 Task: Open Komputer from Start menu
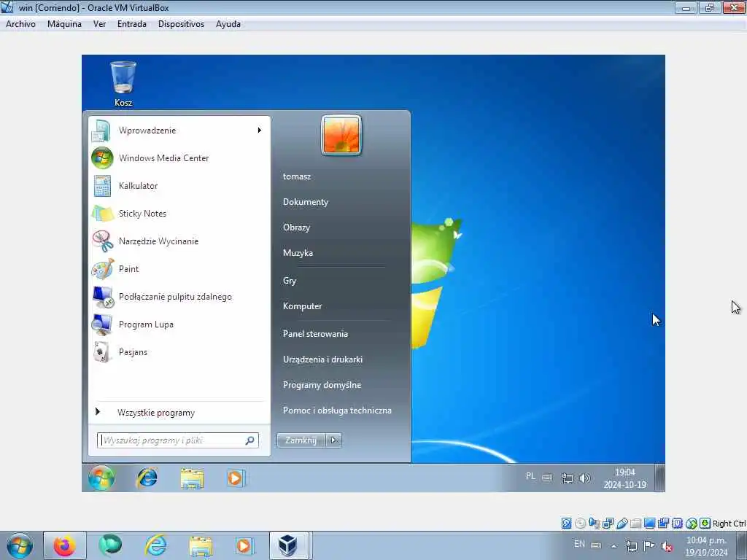[x=302, y=306]
